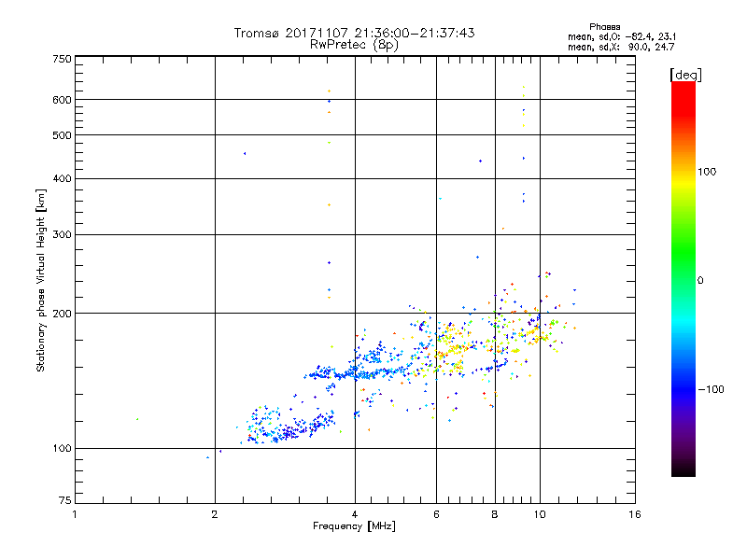This screenshot has height=560, width=747.
Task: Click the y-axis label "Stationary phase Virtual Height [km]"
Action: [x=40, y=280]
